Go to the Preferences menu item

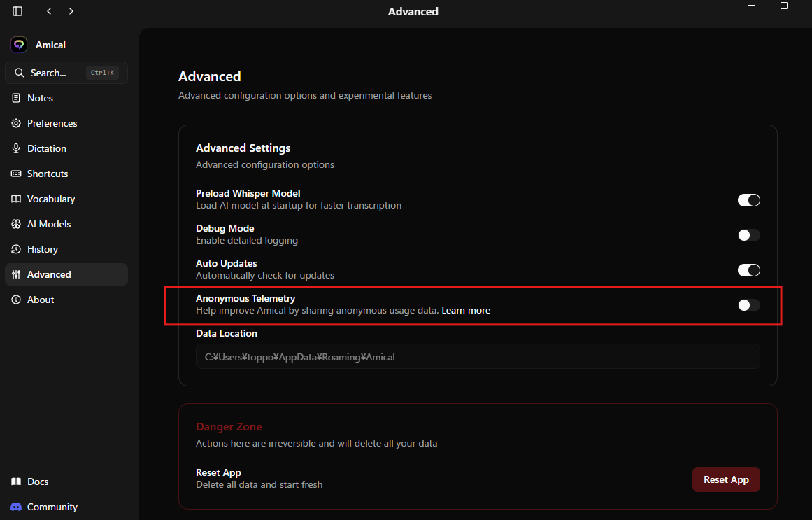[52, 123]
